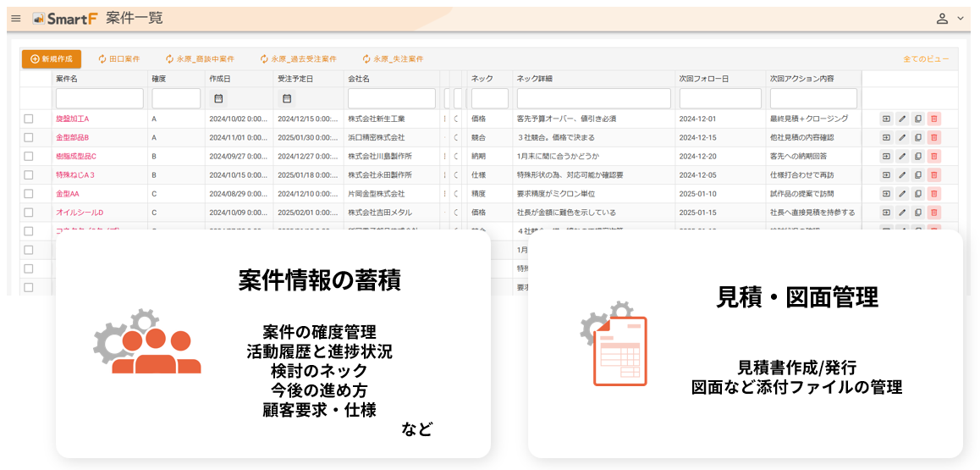Delete the 旋盤加工A row
The image size is (980, 470).
tap(933, 119)
